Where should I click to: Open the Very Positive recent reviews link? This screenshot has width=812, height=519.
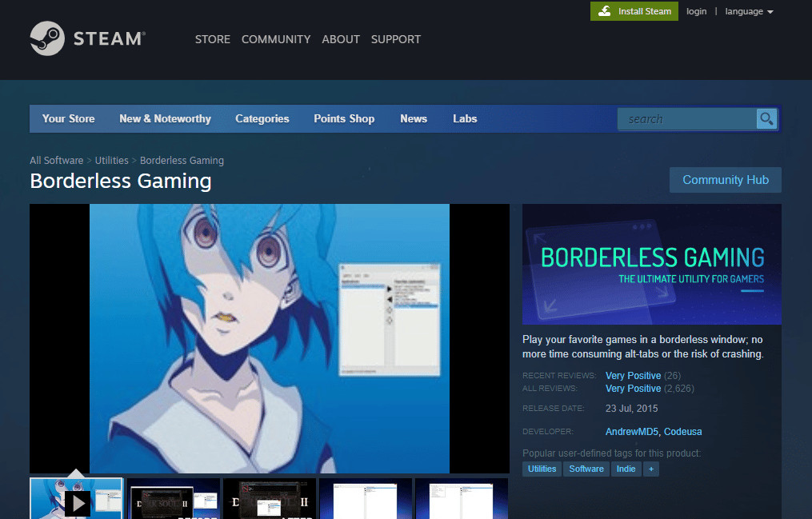click(632, 375)
